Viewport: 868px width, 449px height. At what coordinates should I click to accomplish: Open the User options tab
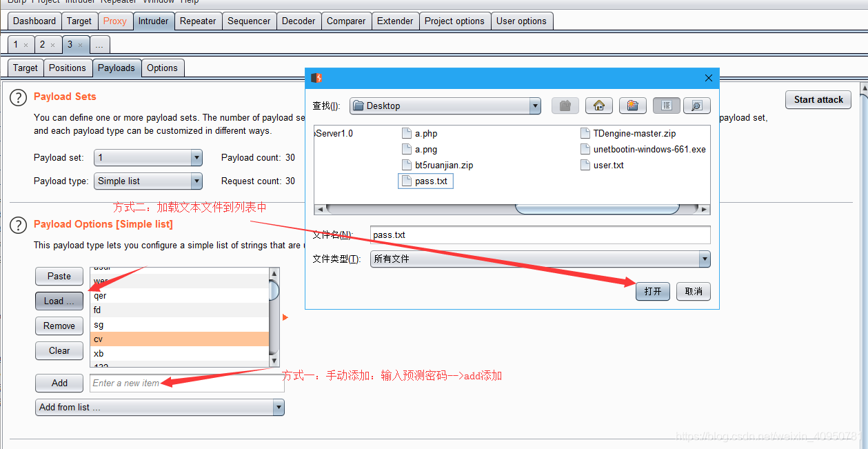[x=521, y=21]
